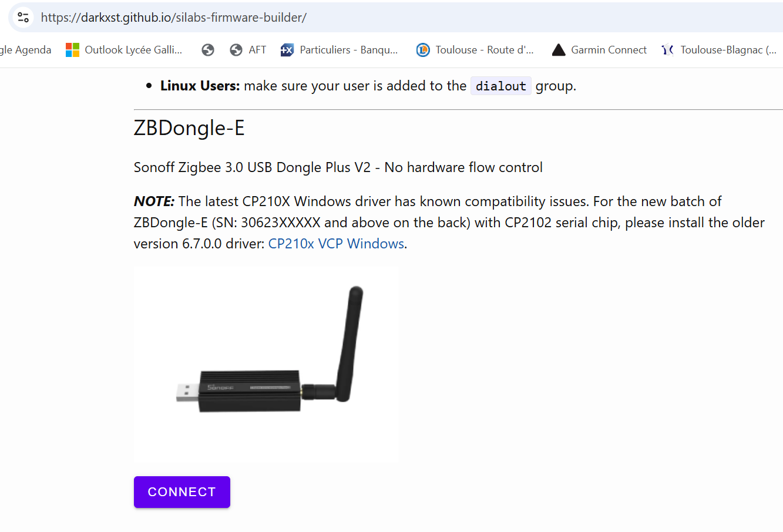This screenshot has height=532, width=783.
Task: Open the AFT bookmark globe icon
Action: pyautogui.click(x=236, y=50)
